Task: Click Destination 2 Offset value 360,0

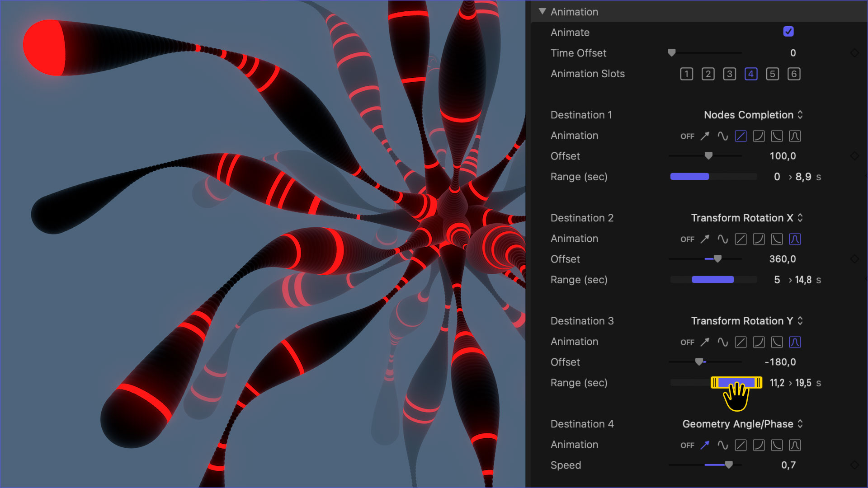Action: (783, 259)
